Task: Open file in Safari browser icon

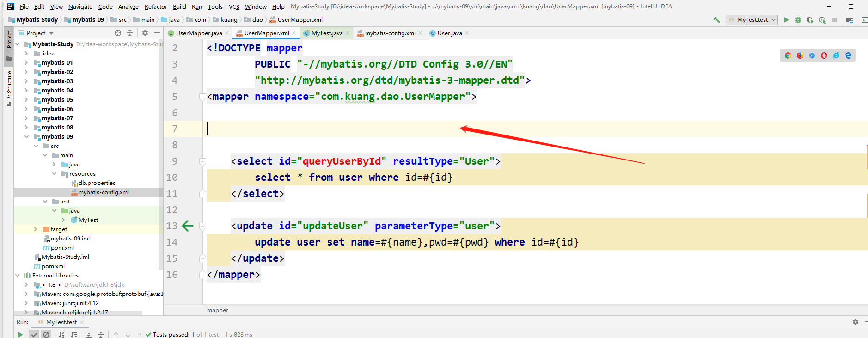Action: [x=812, y=55]
